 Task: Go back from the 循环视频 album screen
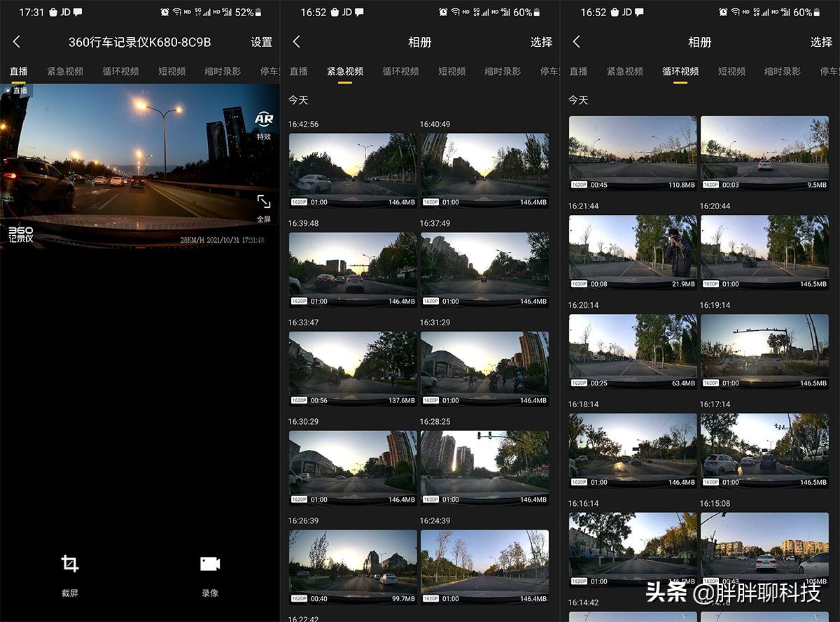pyautogui.click(x=576, y=42)
